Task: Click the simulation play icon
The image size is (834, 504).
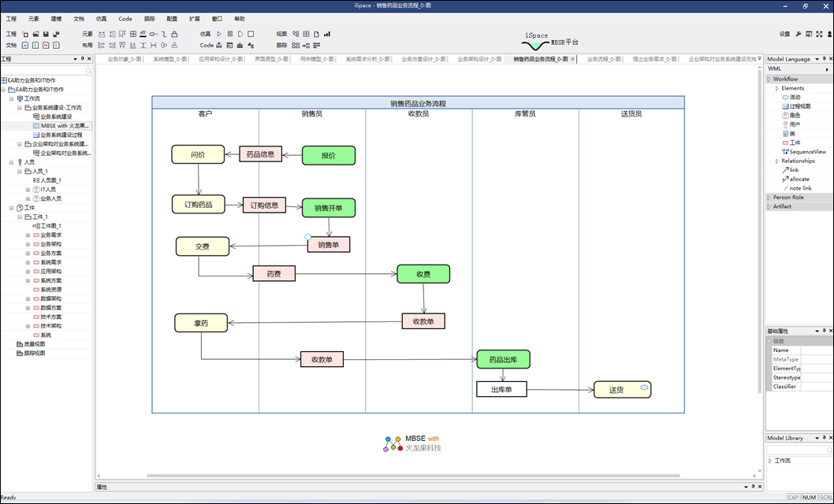Action: tap(220, 34)
